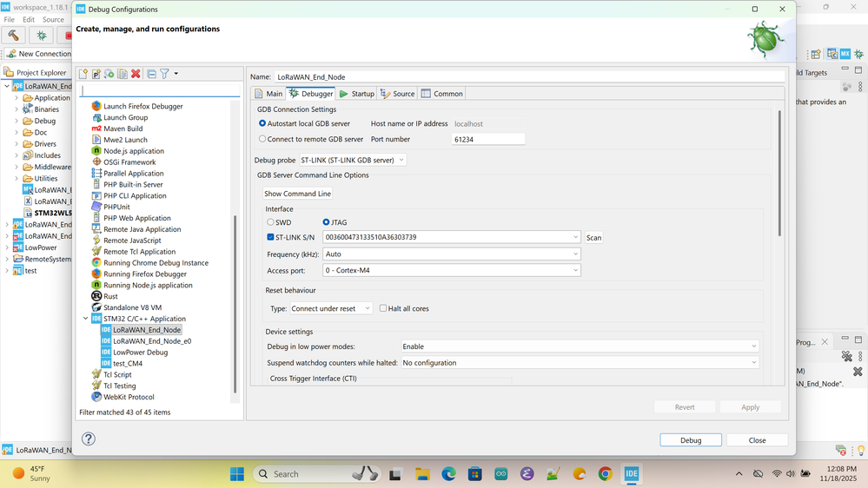Click the hammer Build icon in main toolbar

click(x=13, y=36)
